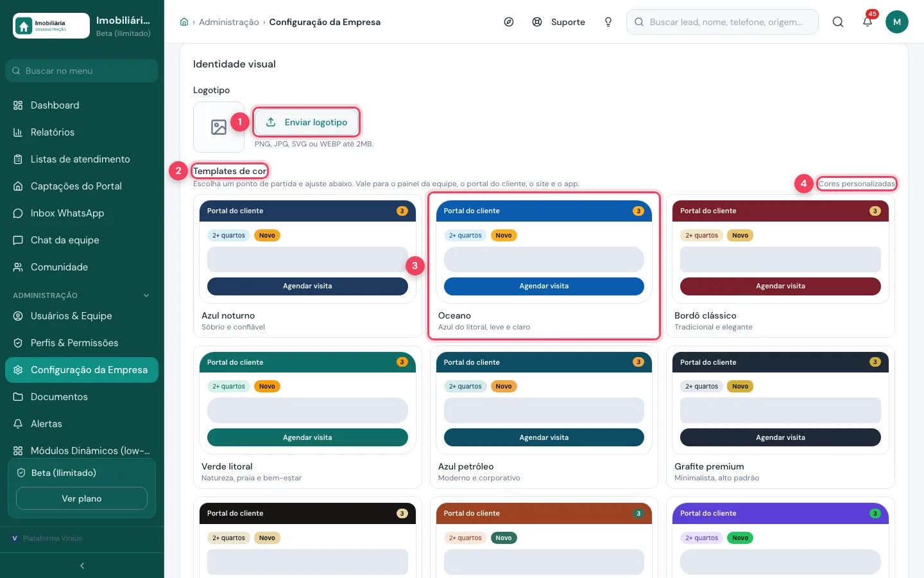Collapse the sidebar with the chevron arrow
Viewport: 924px width, 578px height.
point(82,566)
